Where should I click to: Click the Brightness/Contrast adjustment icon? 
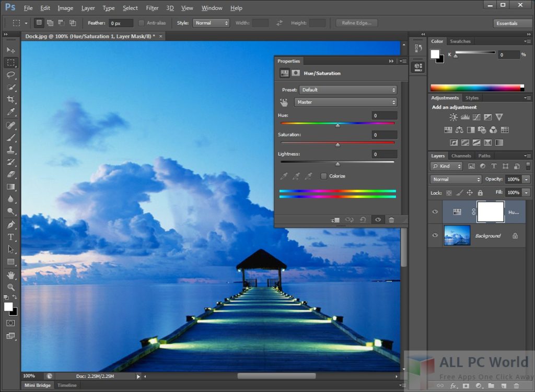(453, 117)
